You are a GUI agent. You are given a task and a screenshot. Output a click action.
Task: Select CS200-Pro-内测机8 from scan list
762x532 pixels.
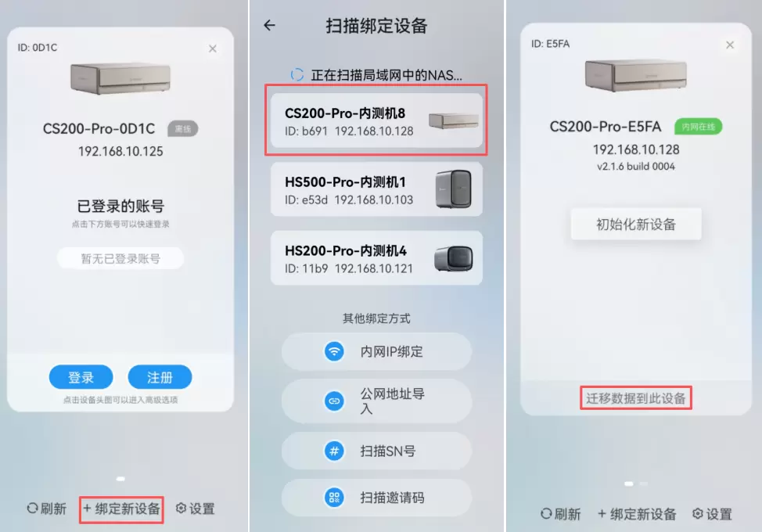[x=376, y=120]
